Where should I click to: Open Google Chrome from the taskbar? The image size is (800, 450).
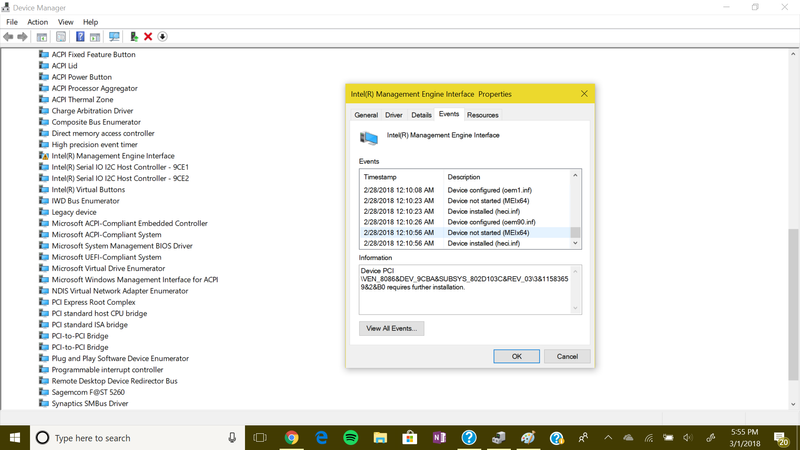click(x=291, y=438)
